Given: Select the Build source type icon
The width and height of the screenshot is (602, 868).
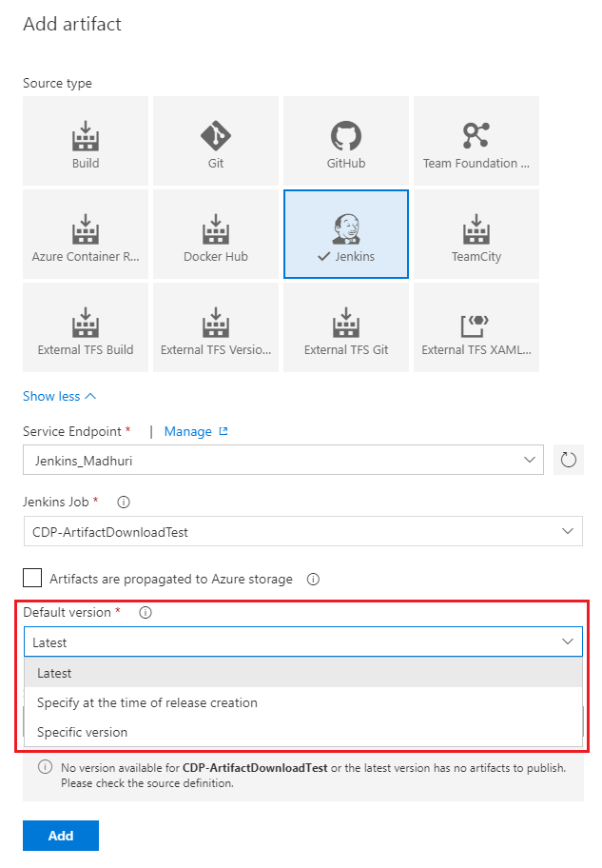Looking at the screenshot, I should 85,140.
